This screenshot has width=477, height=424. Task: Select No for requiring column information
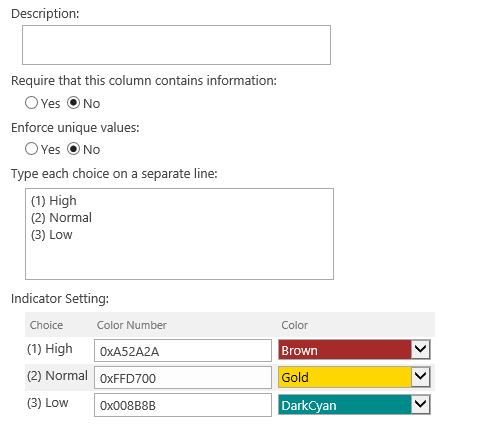(73, 103)
